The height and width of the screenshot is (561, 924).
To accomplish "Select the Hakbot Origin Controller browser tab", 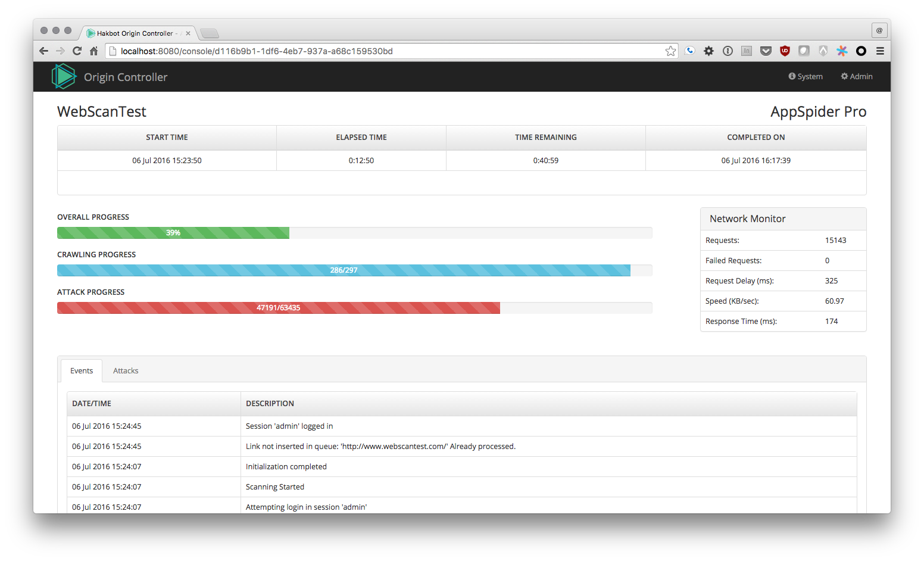I will 138,33.
